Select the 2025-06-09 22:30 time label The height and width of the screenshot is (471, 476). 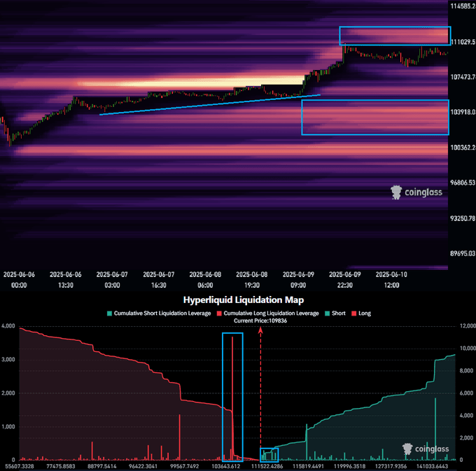click(345, 279)
